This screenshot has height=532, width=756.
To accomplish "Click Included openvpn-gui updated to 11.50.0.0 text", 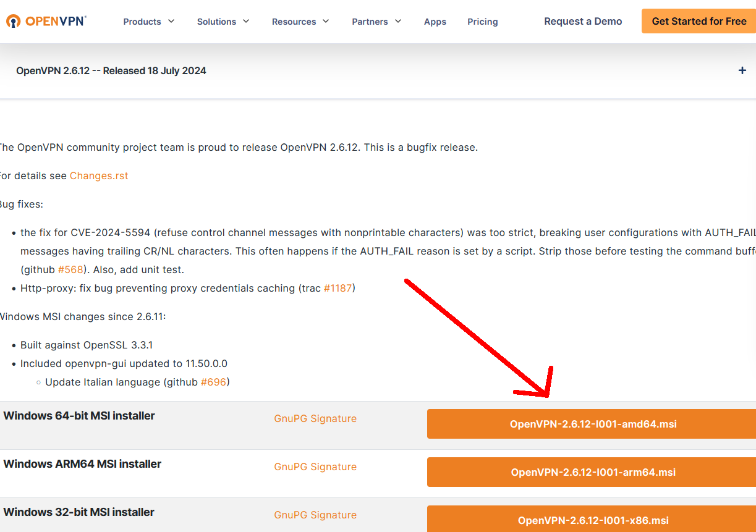I will (124, 363).
